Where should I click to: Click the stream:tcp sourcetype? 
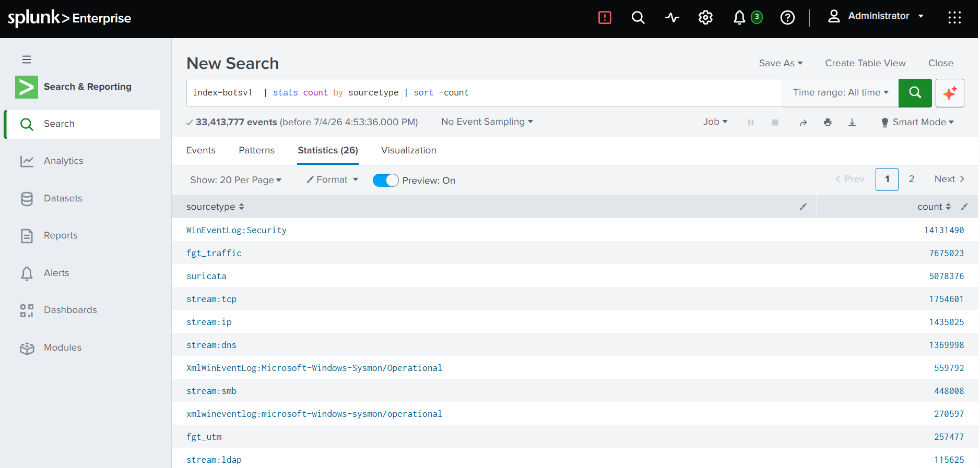tap(211, 299)
